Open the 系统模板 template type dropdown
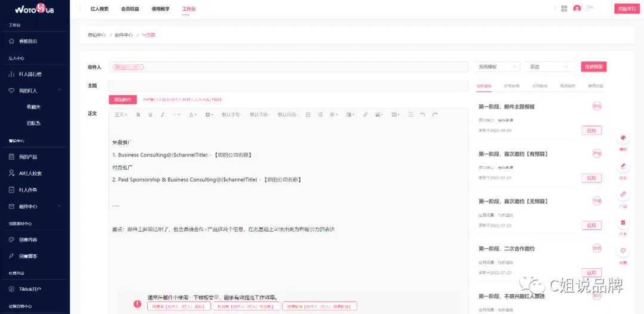Image resolution: width=644 pixels, height=314 pixels. (497, 67)
